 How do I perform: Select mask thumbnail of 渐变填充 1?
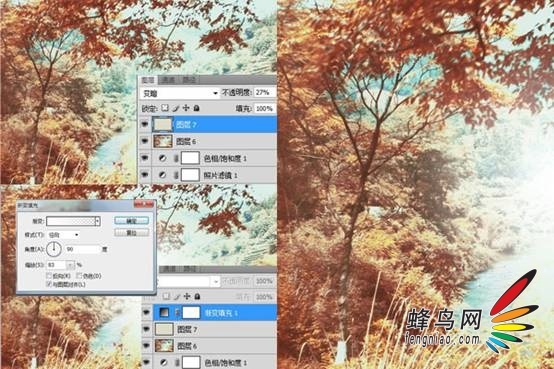coord(191,312)
